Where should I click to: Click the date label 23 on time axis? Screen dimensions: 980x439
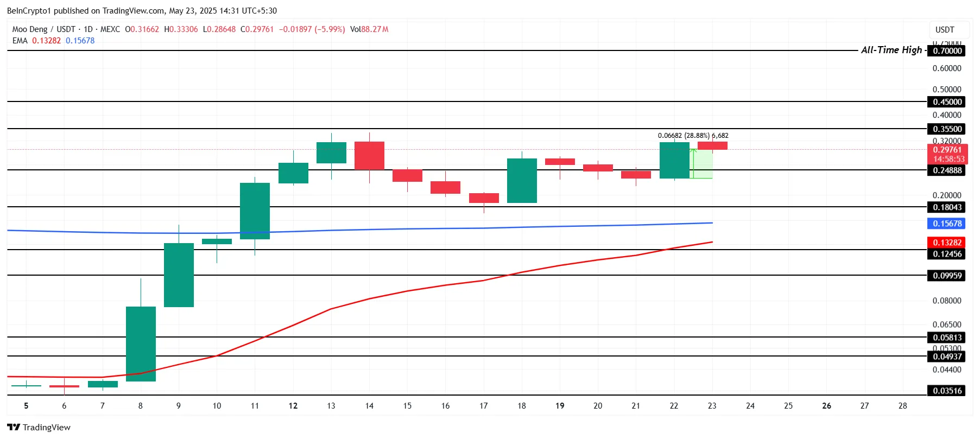coord(712,406)
